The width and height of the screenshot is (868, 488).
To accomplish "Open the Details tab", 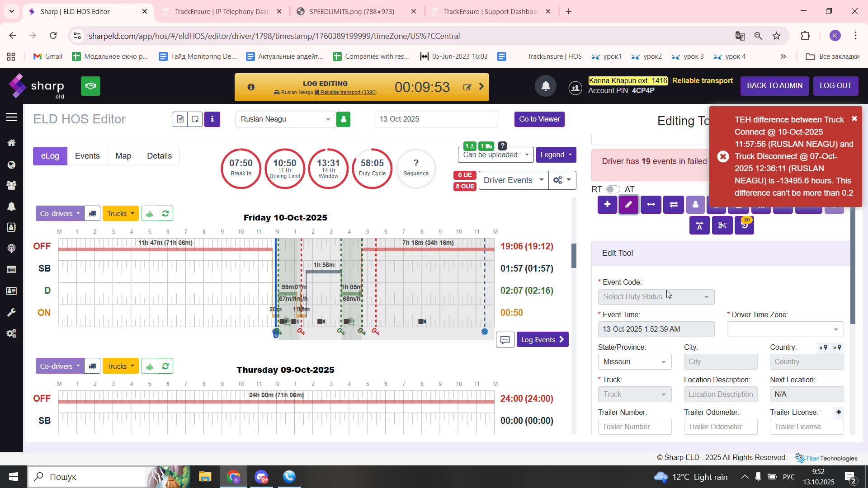I will [x=159, y=156].
